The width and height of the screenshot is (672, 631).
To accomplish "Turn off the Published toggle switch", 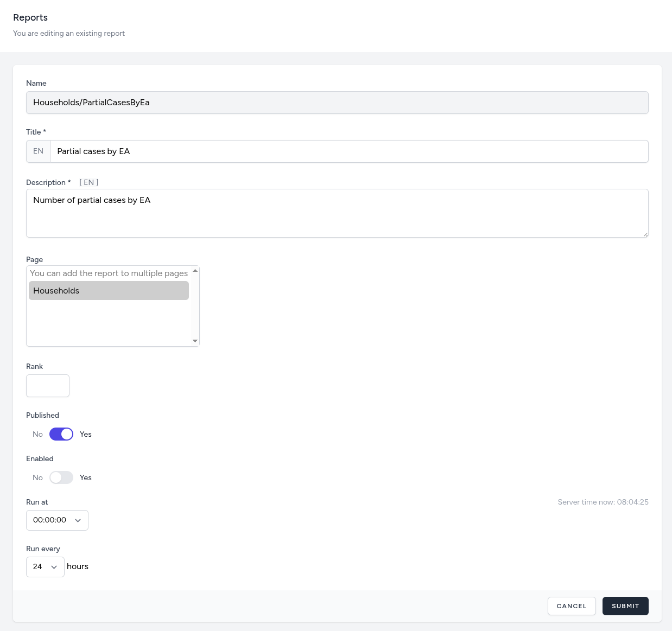I will pos(61,434).
